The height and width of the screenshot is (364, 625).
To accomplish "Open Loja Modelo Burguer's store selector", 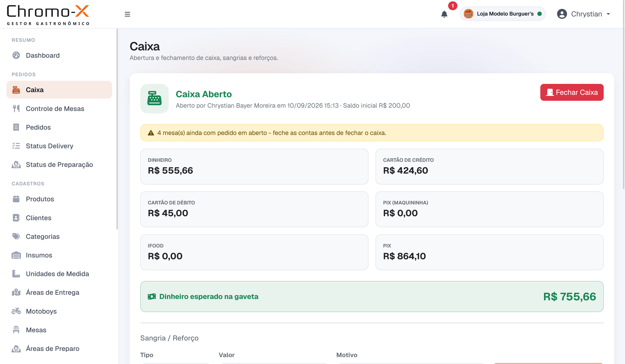I will (x=502, y=14).
